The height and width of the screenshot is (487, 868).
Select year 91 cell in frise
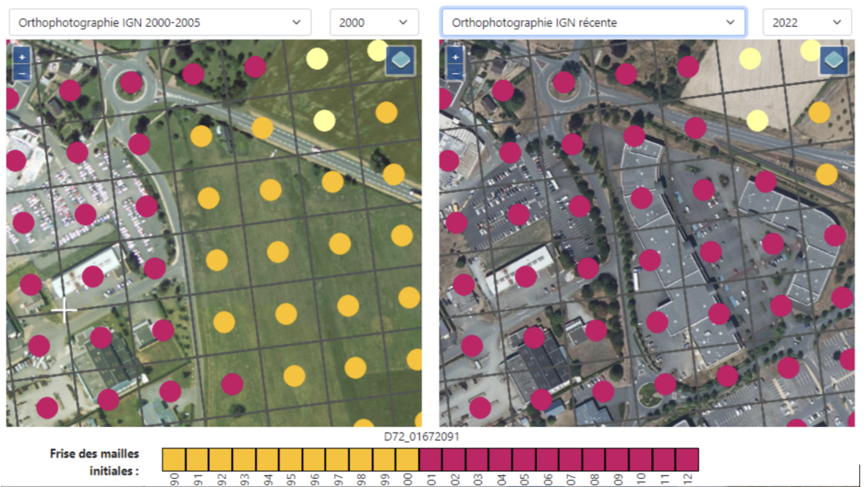coord(197,459)
